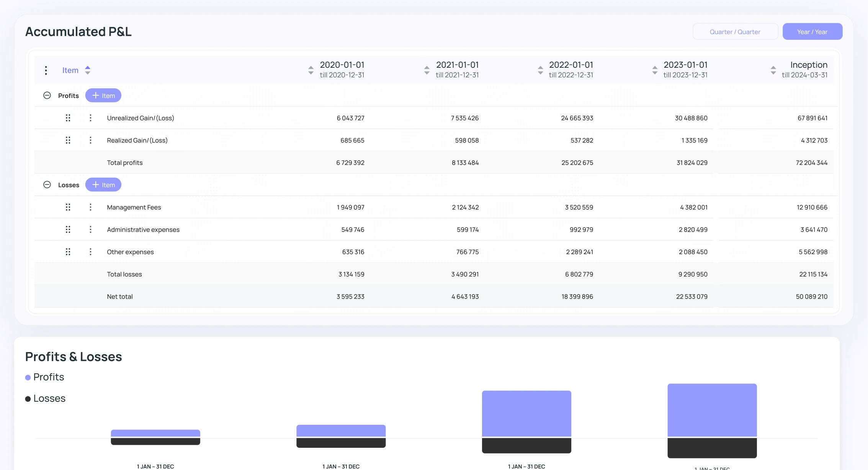Image resolution: width=868 pixels, height=470 pixels.
Task: Sort by 2020-01-01 column arrows
Action: pyautogui.click(x=311, y=70)
